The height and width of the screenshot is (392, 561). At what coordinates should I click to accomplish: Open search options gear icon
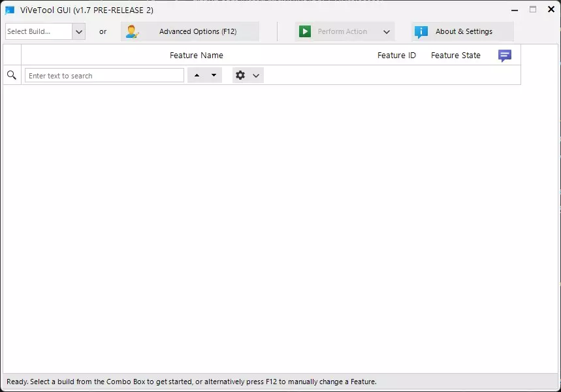coord(240,75)
